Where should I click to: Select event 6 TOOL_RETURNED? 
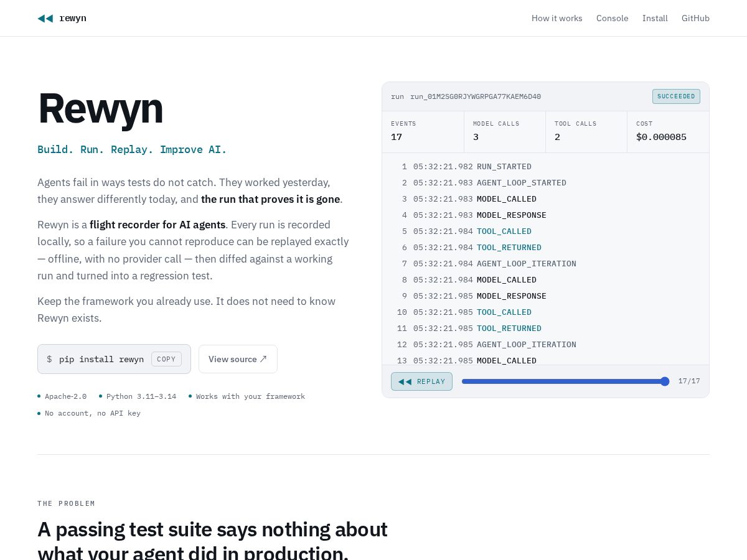pos(545,248)
